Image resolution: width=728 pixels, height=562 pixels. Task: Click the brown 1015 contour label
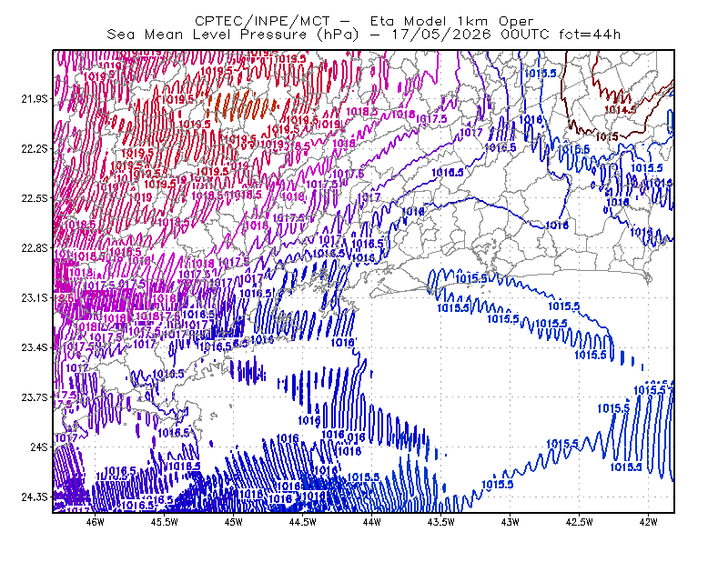pyautogui.click(x=607, y=137)
